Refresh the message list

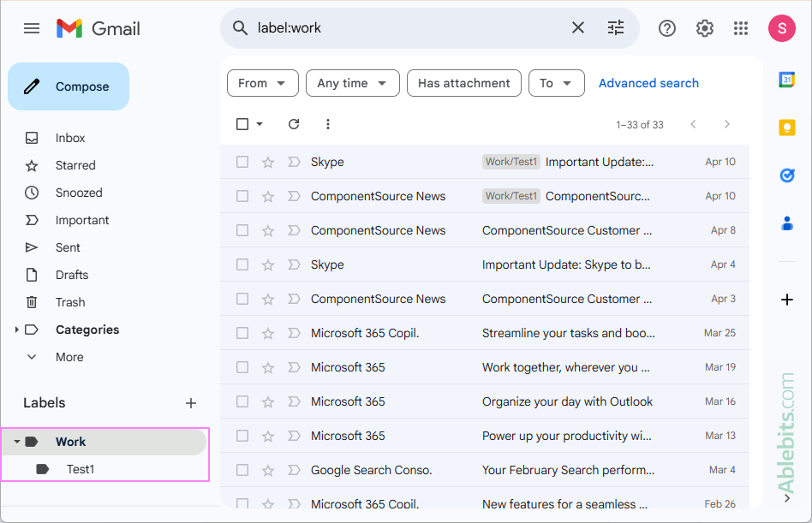coord(294,124)
